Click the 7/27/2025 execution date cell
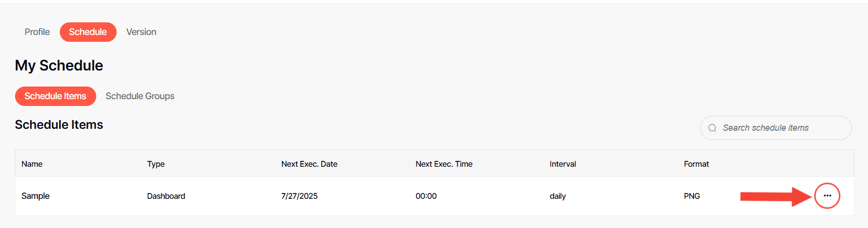Screen dimensions: 868x228 pyautogui.click(x=299, y=196)
